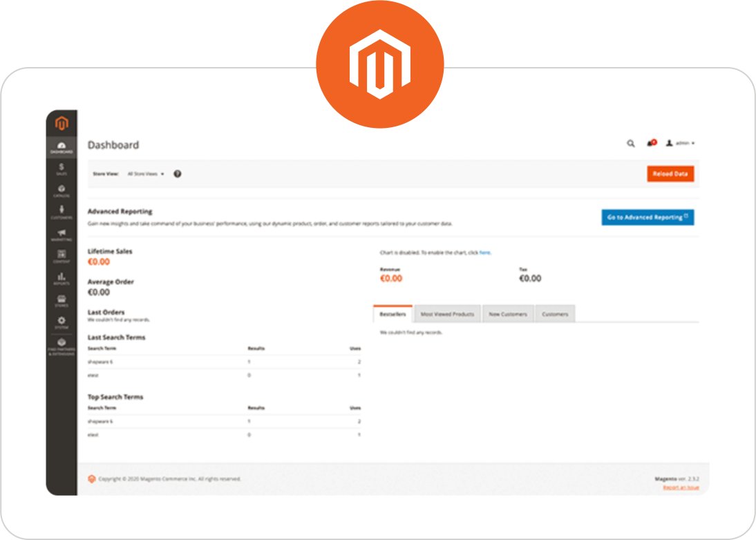The image size is (756, 540).
Task: Click the Report an Issue link
Action: [681, 487]
